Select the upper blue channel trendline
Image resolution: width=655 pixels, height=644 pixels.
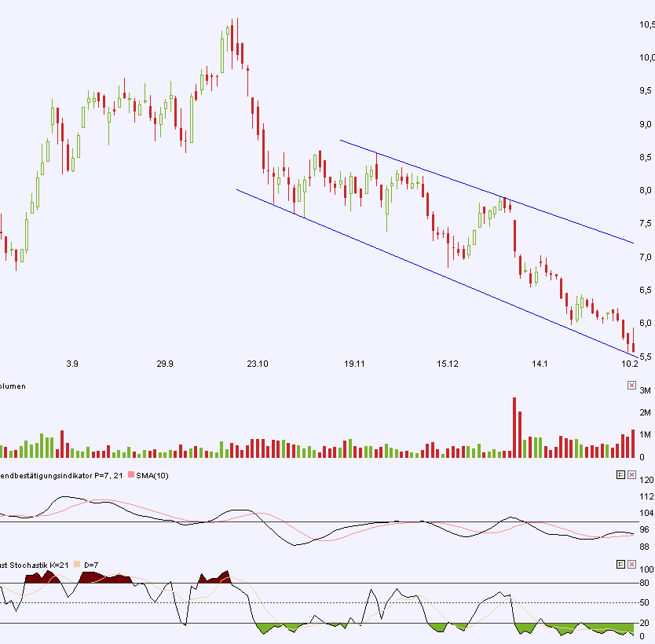487,192
